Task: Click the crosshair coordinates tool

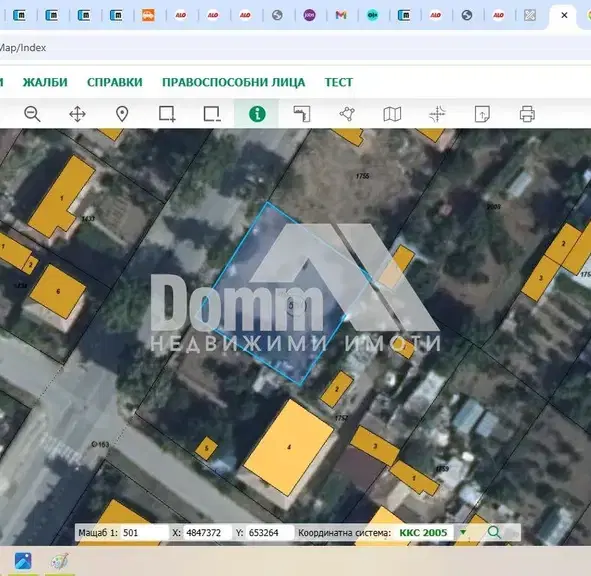Action: [437, 114]
